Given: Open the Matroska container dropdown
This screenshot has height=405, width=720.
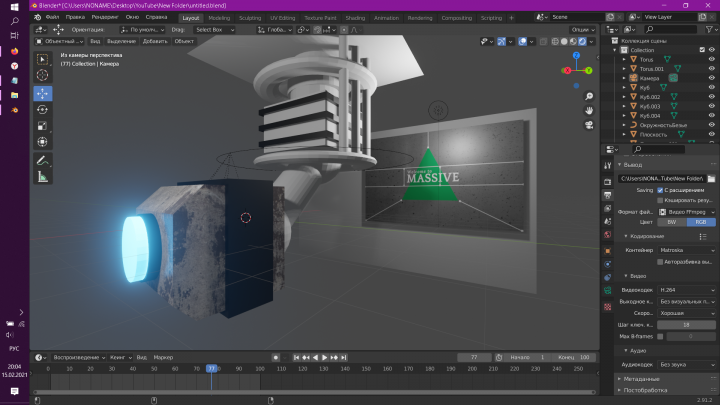Looking at the screenshot, I should tap(686, 250).
